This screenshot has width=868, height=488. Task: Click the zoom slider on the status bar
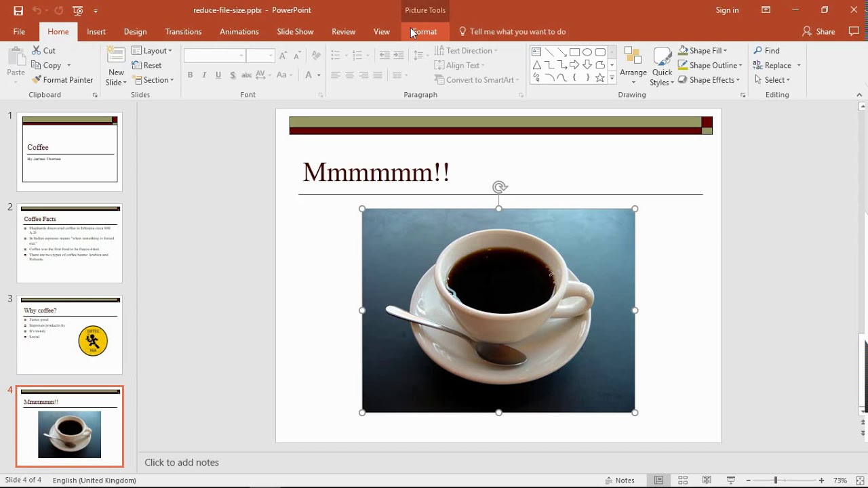point(776,480)
